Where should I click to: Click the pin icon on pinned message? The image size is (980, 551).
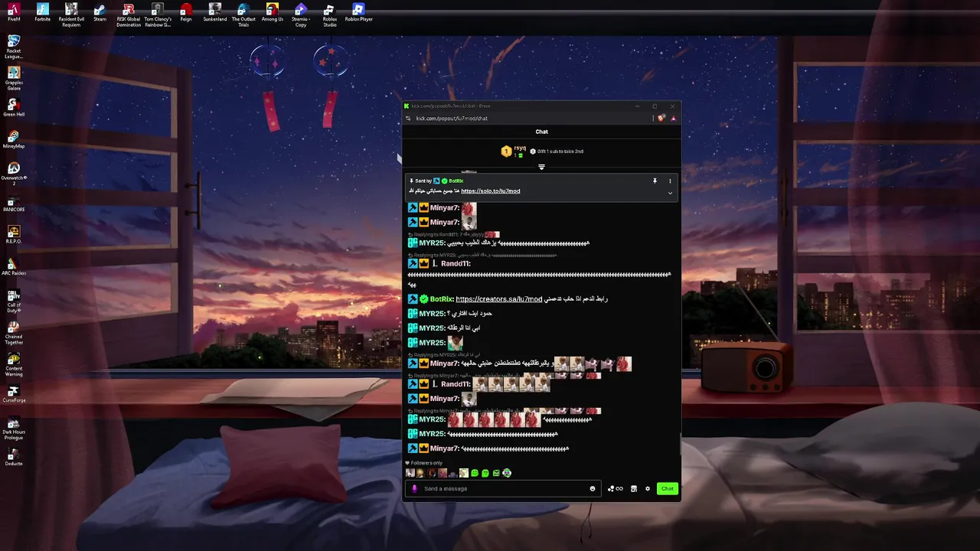655,181
